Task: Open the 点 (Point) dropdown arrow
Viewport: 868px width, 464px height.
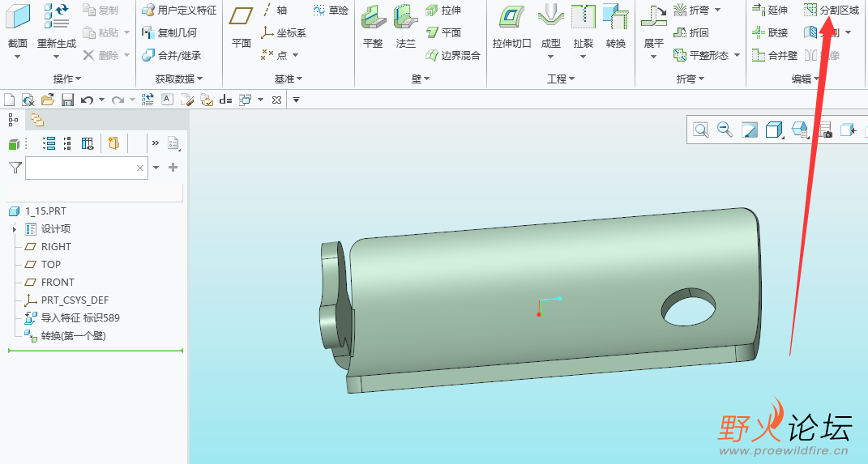Action: point(295,55)
